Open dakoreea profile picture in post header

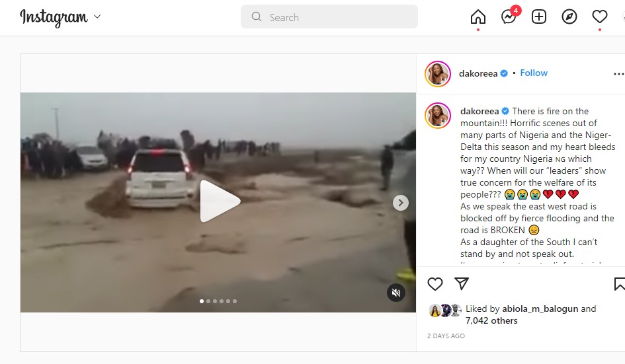(438, 74)
